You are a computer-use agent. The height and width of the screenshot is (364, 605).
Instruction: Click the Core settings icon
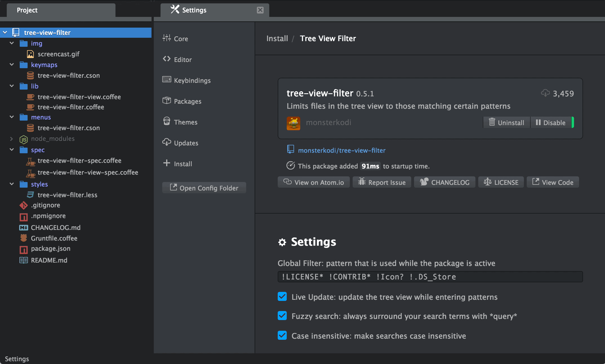click(166, 38)
